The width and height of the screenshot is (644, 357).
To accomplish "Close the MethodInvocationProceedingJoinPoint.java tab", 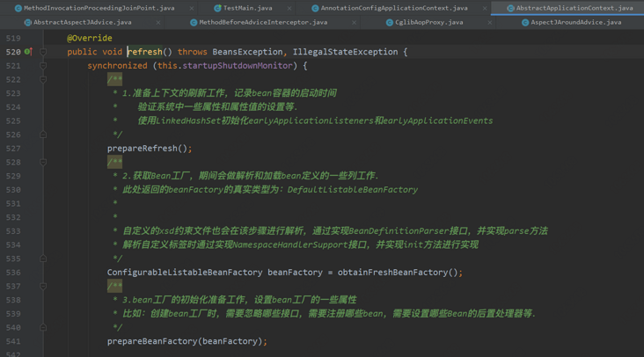I will (192, 8).
